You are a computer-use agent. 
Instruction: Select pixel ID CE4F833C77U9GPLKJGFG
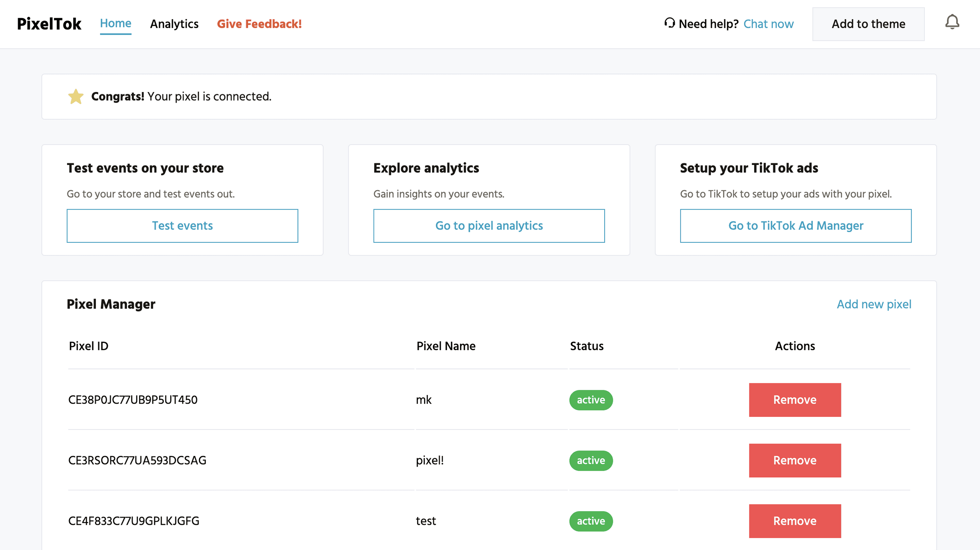point(134,521)
